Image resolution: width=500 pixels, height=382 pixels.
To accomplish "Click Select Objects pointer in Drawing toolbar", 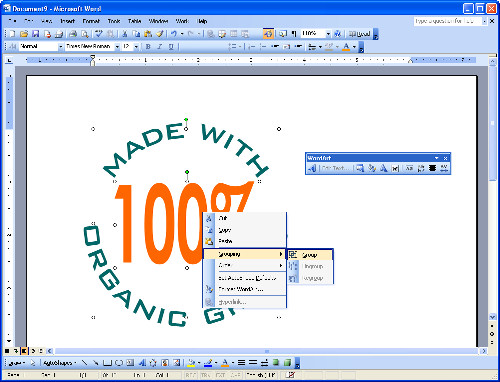I will click(33, 363).
